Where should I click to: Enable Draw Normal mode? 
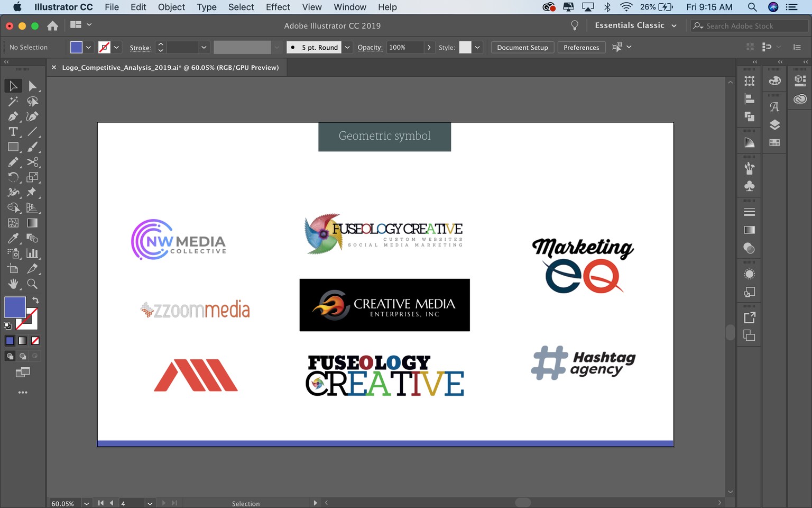[x=10, y=356]
